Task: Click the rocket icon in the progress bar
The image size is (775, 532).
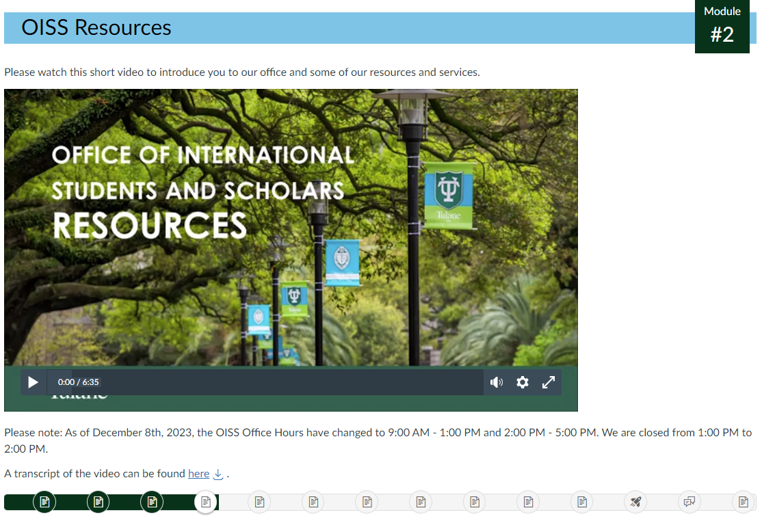Action: pos(635,501)
